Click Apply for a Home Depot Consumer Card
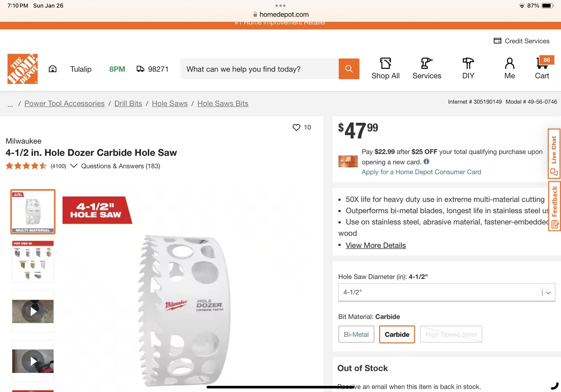 (421, 172)
